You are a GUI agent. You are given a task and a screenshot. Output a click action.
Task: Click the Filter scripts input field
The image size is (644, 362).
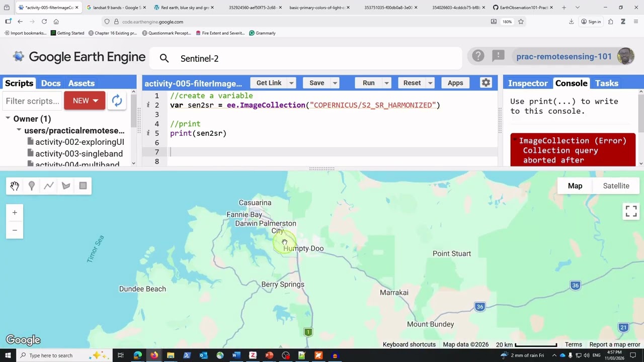click(32, 101)
